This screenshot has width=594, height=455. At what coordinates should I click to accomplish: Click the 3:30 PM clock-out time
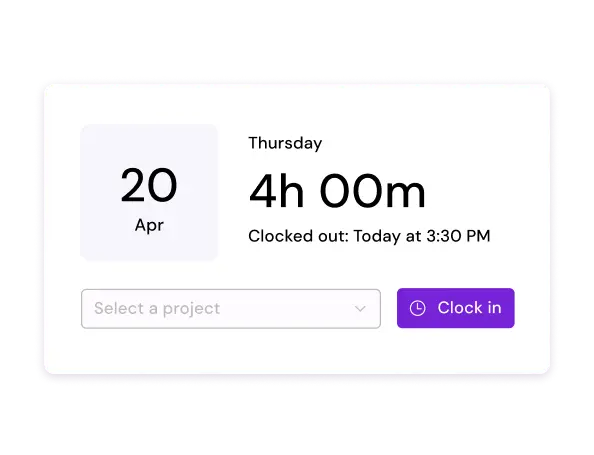pyautogui.click(x=458, y=236)
